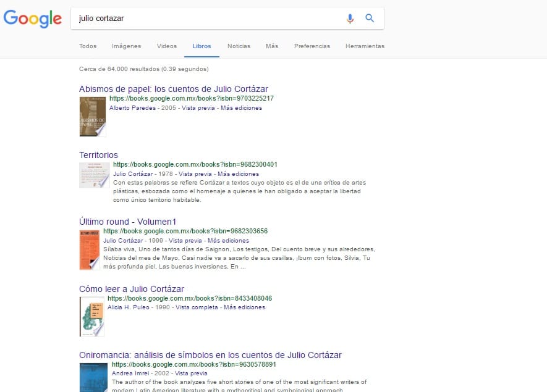Open the Preferencias dropdown
Image resolution: width=547 pixels, height=392 pixels.
pos(312,46)
